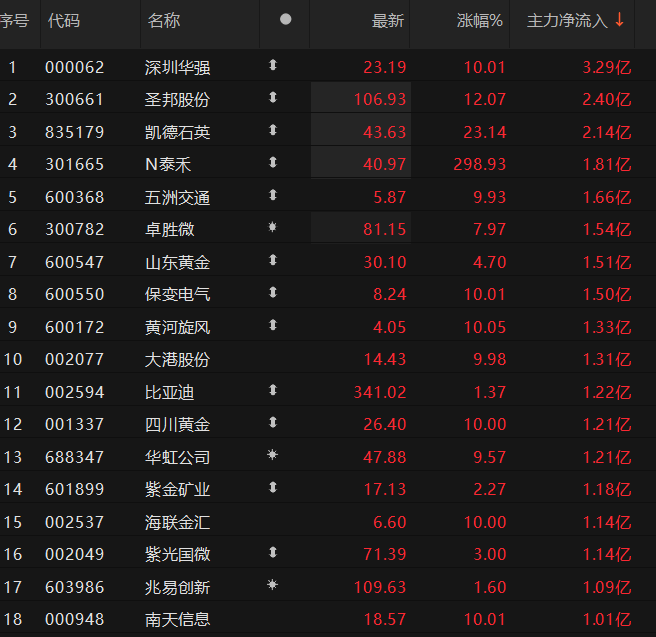Click latest price 109.63
Image resolution: width=656 pixels, height=637 pixels.
pyautogui.click(x=380, y=587)
